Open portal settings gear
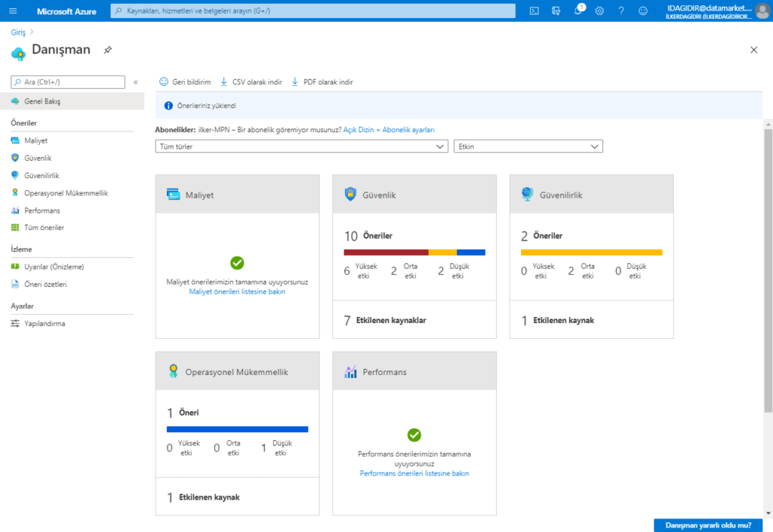 click(599, 11)
